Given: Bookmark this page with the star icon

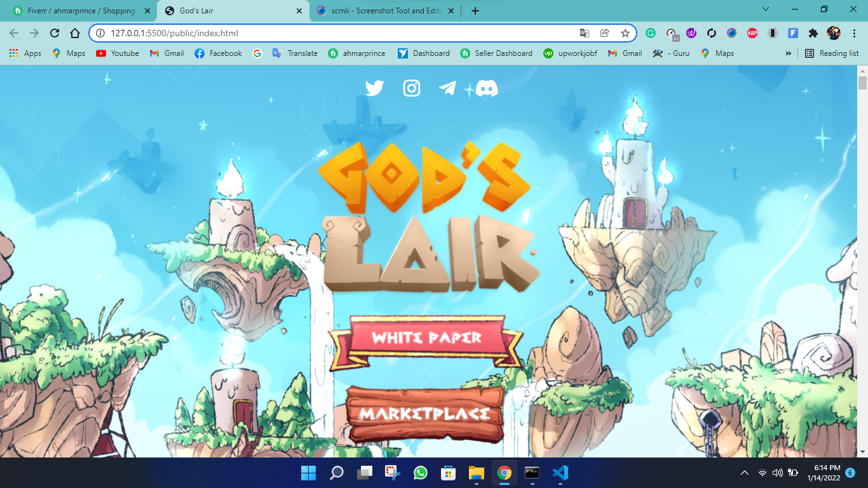Looking at the screenshot, I should point(625,33).
